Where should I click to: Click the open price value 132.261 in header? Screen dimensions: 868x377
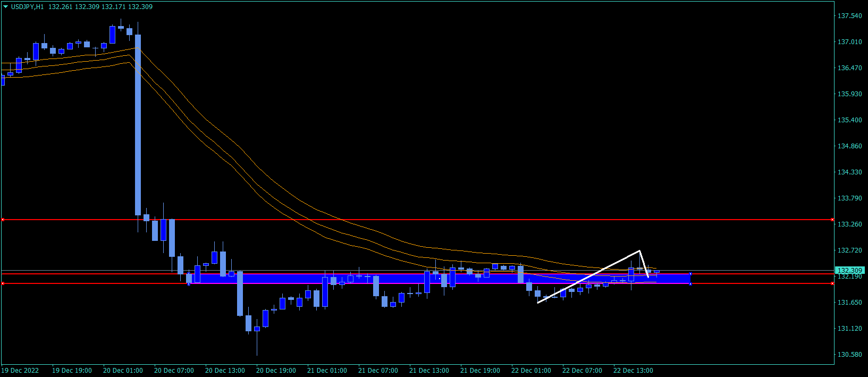[x=60, y=7]
